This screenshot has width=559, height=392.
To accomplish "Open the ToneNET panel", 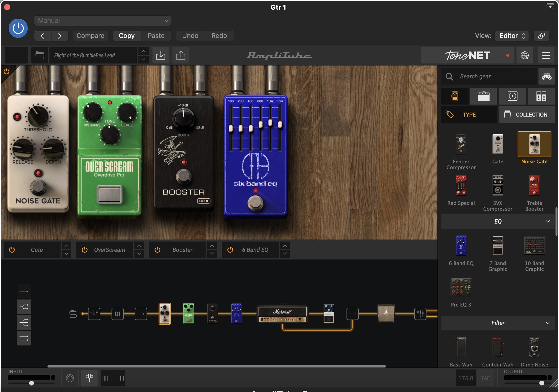I will pos(467,55).
